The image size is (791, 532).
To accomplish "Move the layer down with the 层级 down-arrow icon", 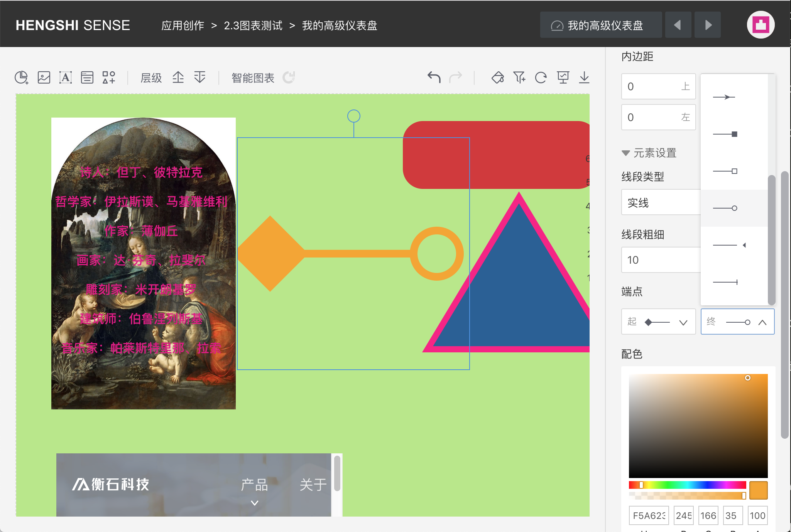I will click(199, 77).
